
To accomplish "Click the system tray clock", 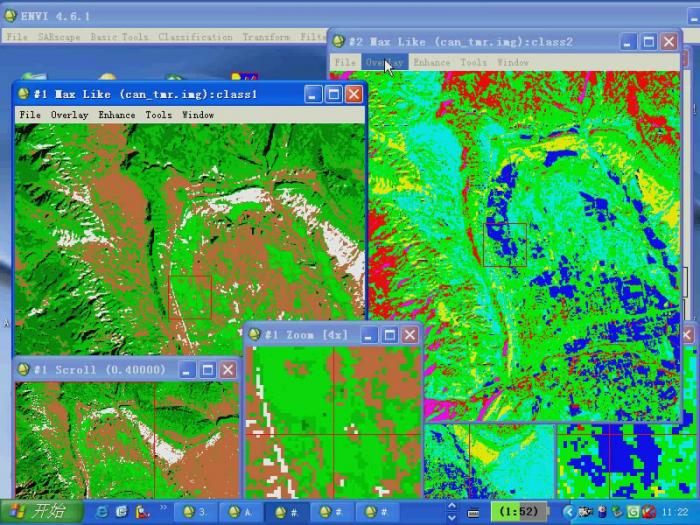I will 674,511.
